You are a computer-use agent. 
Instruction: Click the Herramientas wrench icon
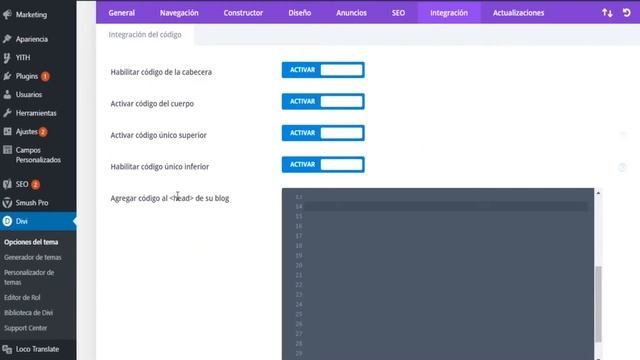coord(7,113)
